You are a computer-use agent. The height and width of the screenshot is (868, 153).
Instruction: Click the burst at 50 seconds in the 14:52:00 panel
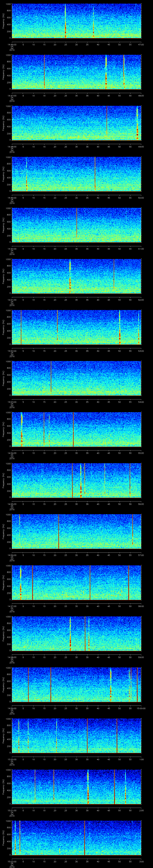tap(119, 327)
